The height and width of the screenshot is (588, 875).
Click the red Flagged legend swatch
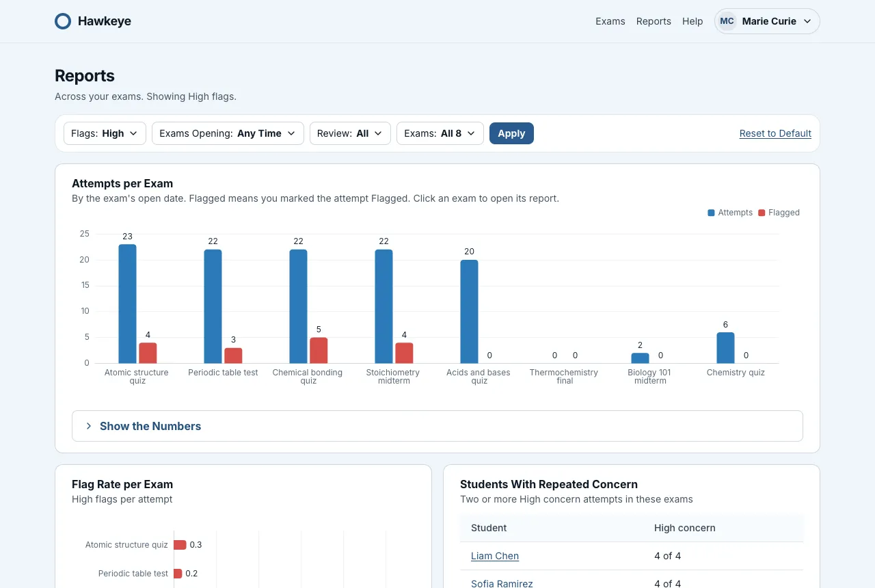point(762,213)
